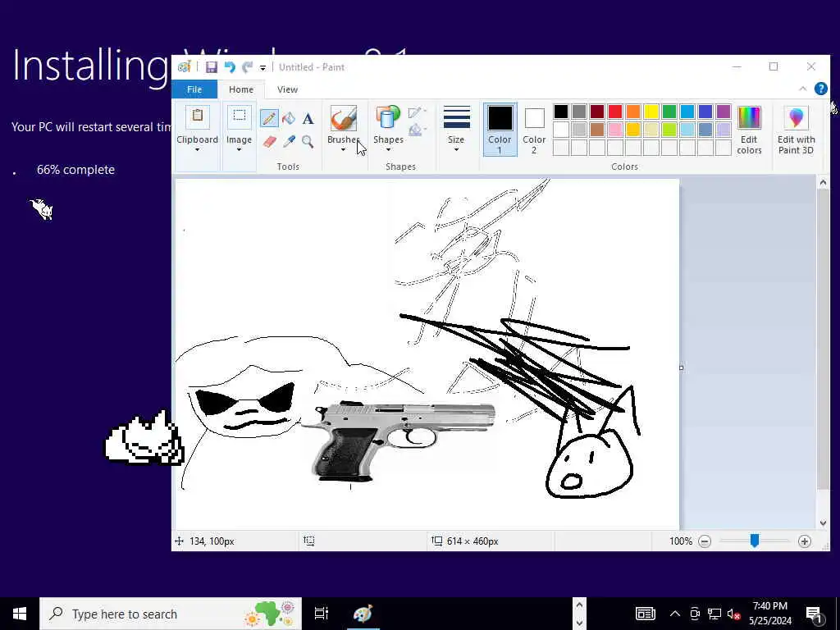
Task: Click the Paint application icon in title bar
Action: [185, 67]
